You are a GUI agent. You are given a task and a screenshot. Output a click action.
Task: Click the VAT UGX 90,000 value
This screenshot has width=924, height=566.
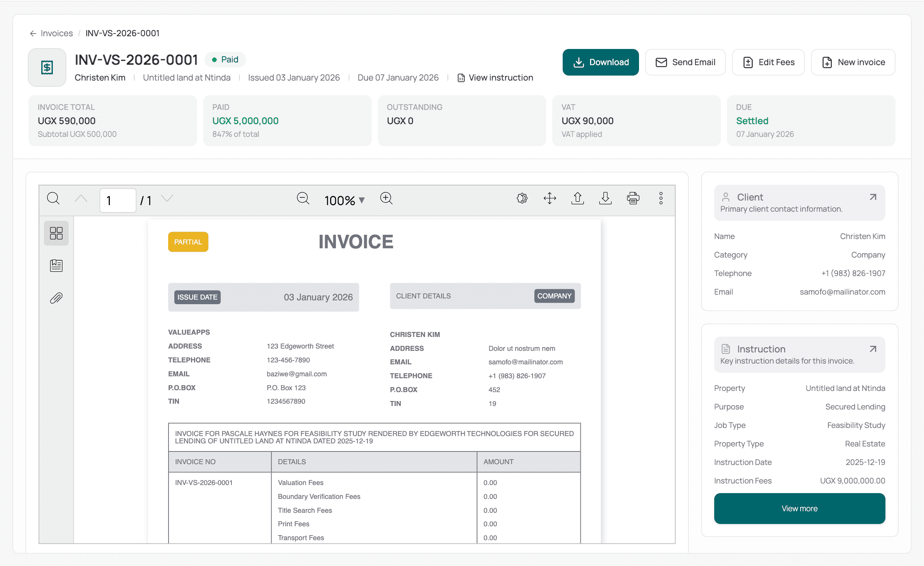[x=587, y=121]
